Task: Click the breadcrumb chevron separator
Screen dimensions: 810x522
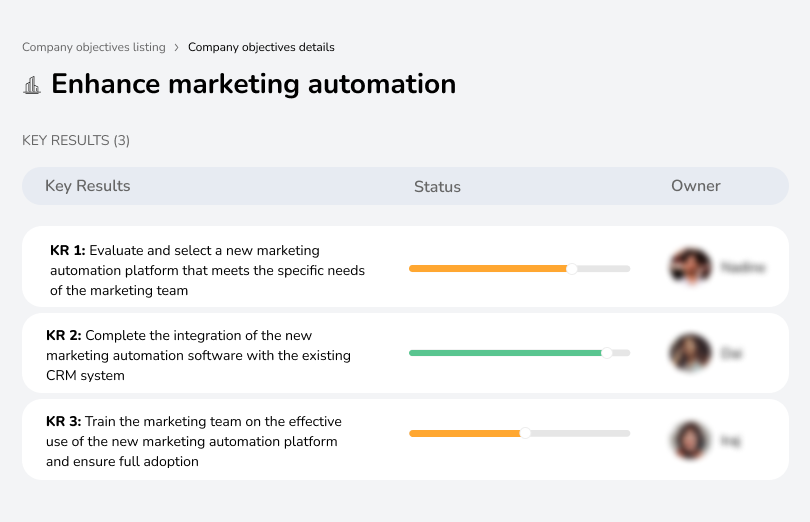Action: (177, 48)
